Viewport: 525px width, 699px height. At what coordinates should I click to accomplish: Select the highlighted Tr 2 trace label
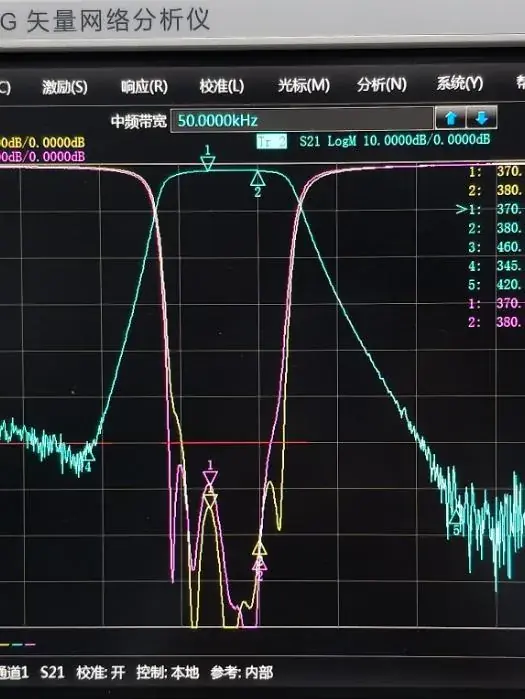click(x=271, y=142)
